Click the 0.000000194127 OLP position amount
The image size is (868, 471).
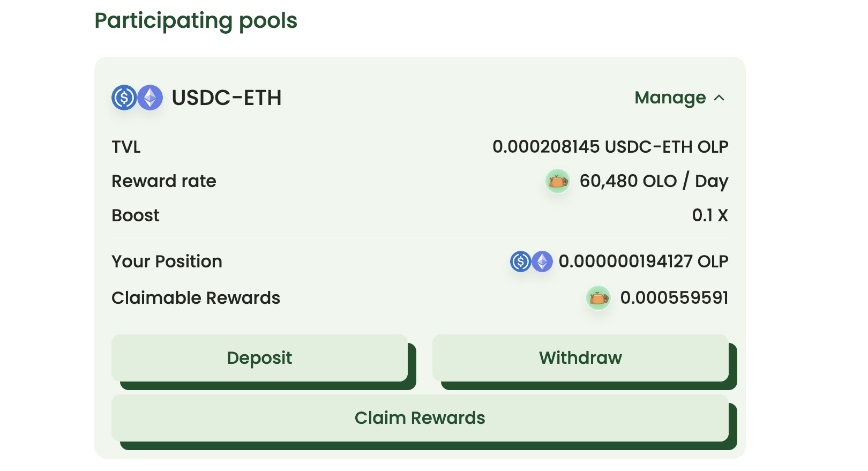(x=643, y=261)
